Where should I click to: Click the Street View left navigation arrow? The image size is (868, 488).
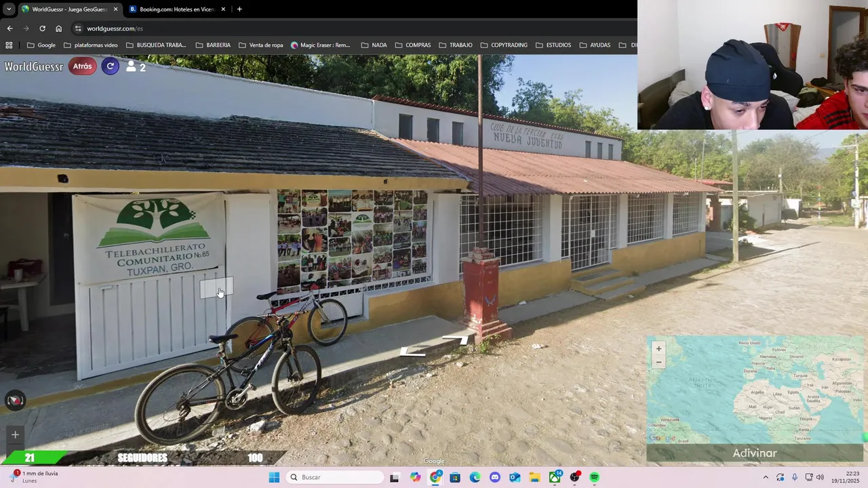tap(412, 351)
